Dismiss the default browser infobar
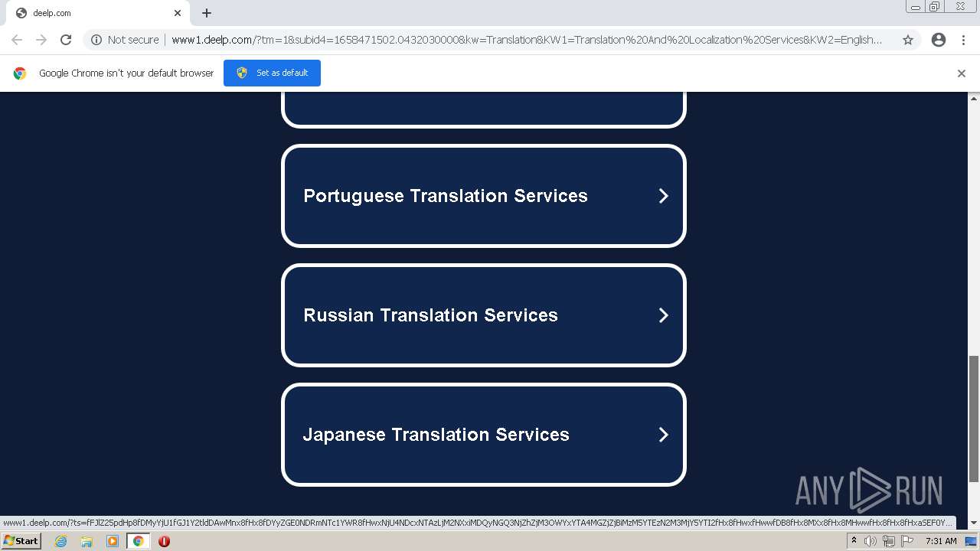Viewport: 980px width, 551px height. click(x=962, y=73)
